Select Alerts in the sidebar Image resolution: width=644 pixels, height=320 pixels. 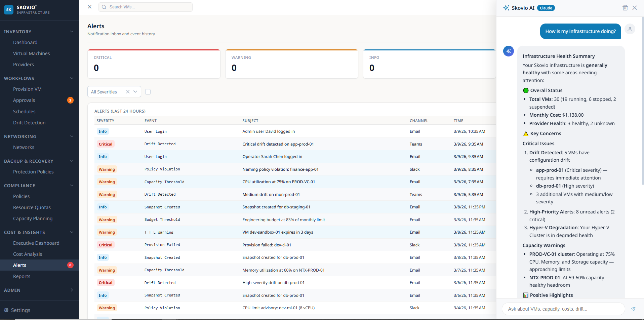click(40, 265)
